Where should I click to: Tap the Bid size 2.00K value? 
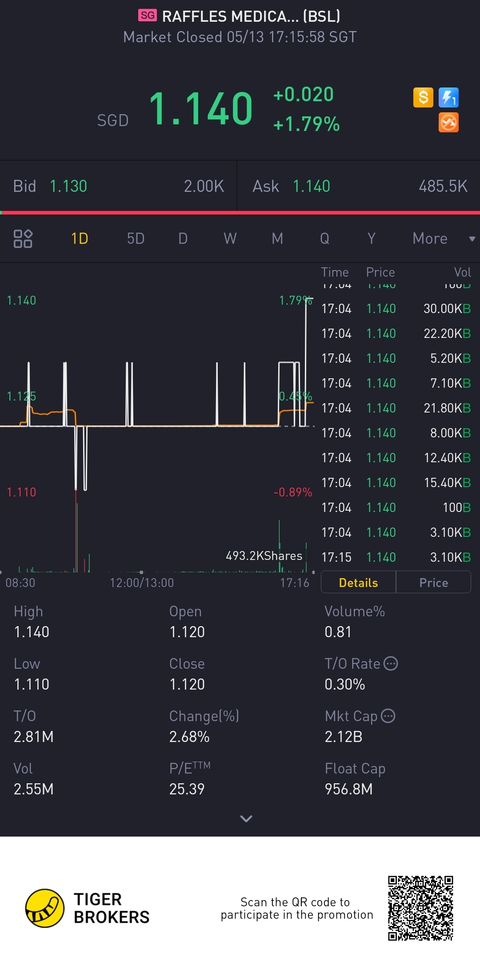(204, 186)
